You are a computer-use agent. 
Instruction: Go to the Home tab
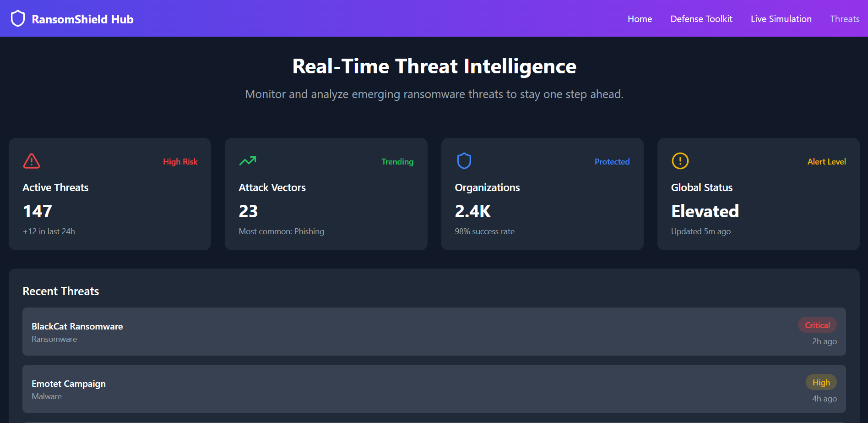click(640, 19)
